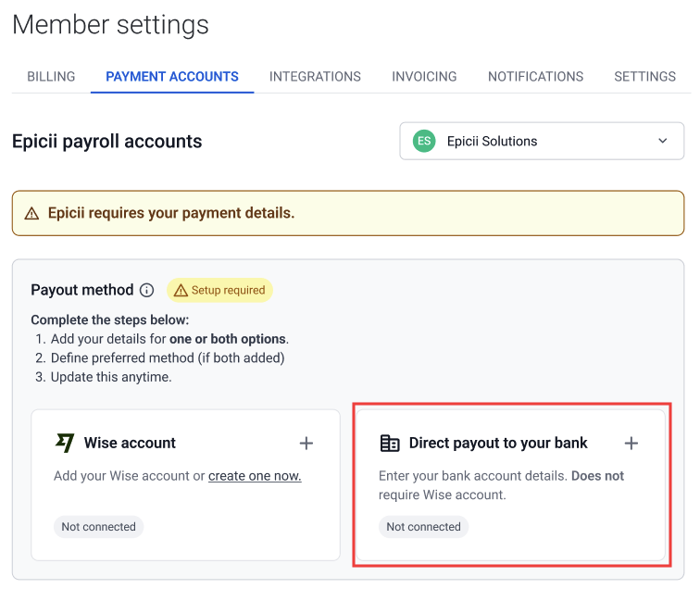
Task: Click step 'Add your details for one or both options.'
Action: pos(169,339)
